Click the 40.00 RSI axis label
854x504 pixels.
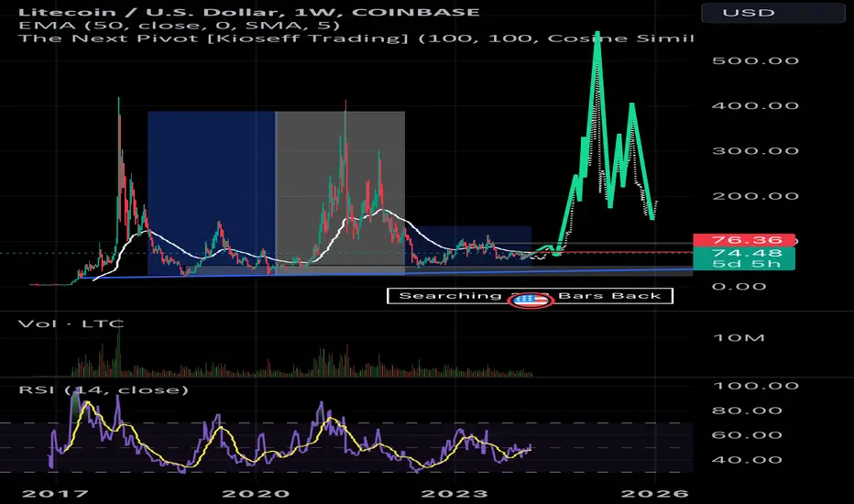(748, 460)
